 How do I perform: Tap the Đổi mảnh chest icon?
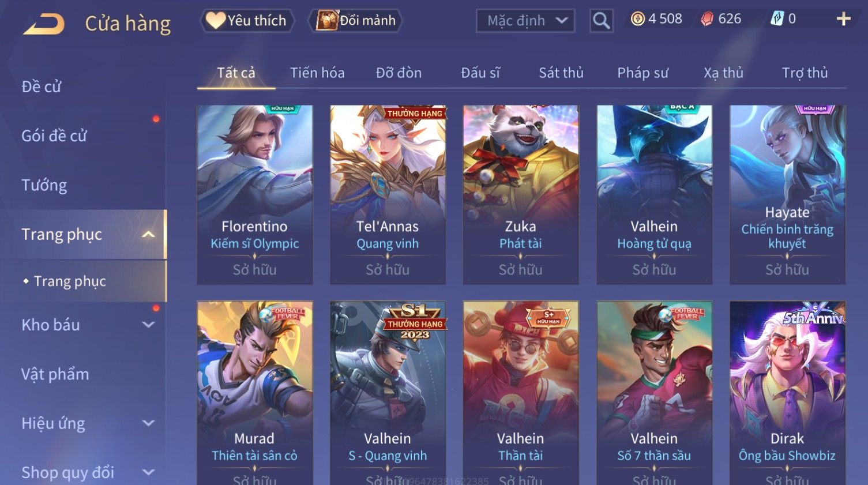coord(326,20)
